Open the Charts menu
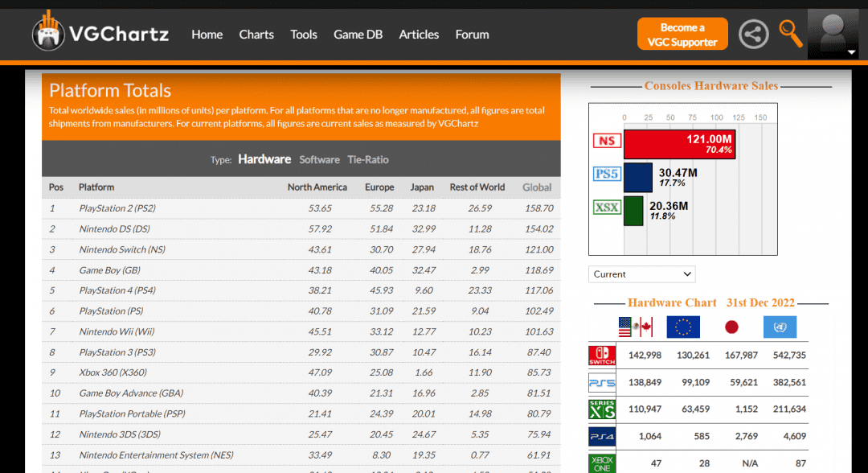The width and height of the screenshot is (868, 473). coord(256,35)
